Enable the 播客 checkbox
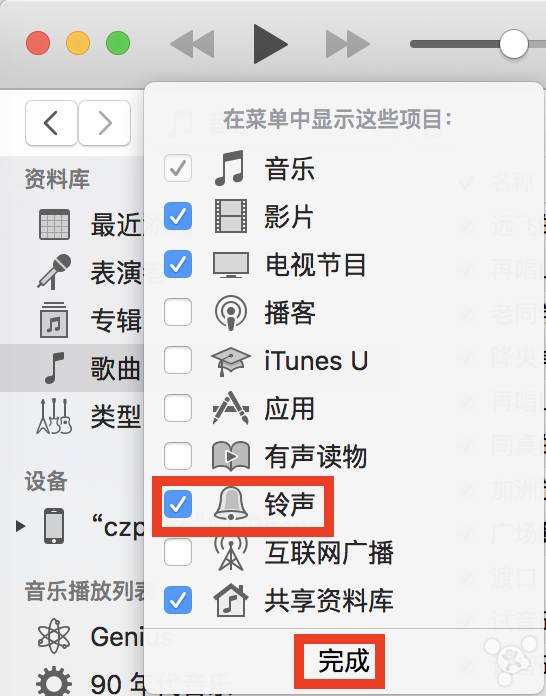The width and height of the screenshot is (546, 696). click(178, 312)
